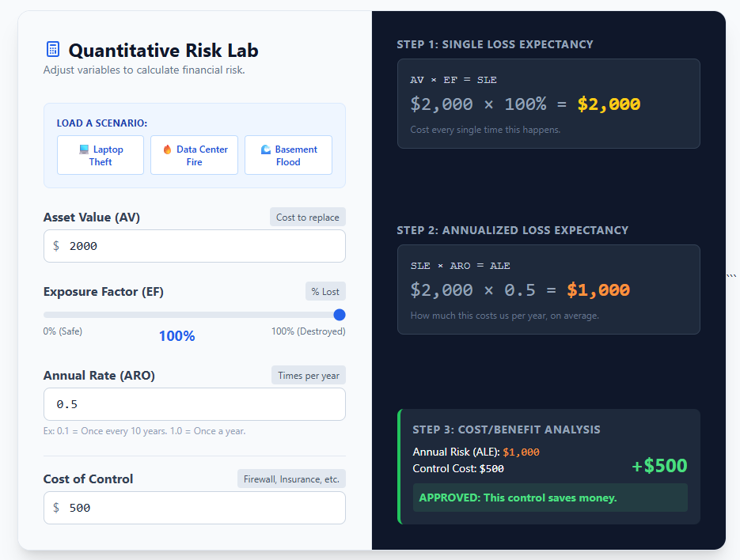Load the Basement Flood scenario
The image size is (740, 560).
pyautogui.click(x=288, y=155)
